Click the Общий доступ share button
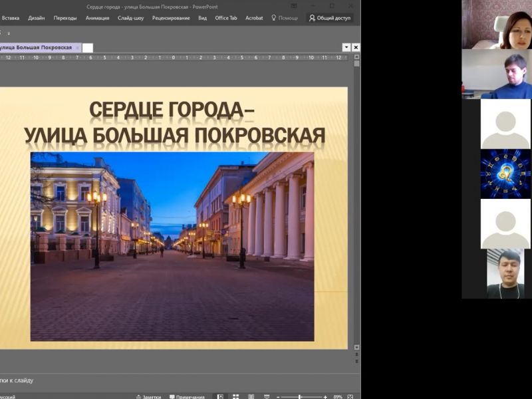This screenshot has width=532, height=399. (x=330, y=18)
